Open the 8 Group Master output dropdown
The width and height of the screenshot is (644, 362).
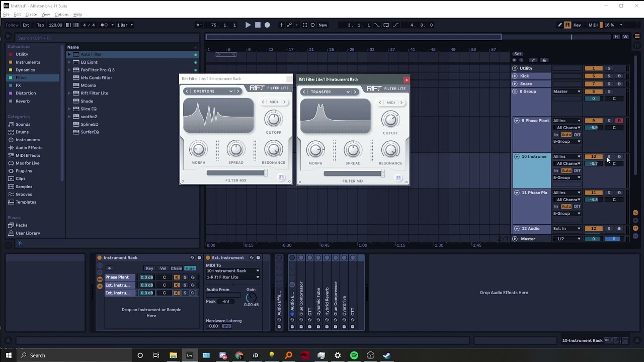pyautogui.click(x=567, y=92)
